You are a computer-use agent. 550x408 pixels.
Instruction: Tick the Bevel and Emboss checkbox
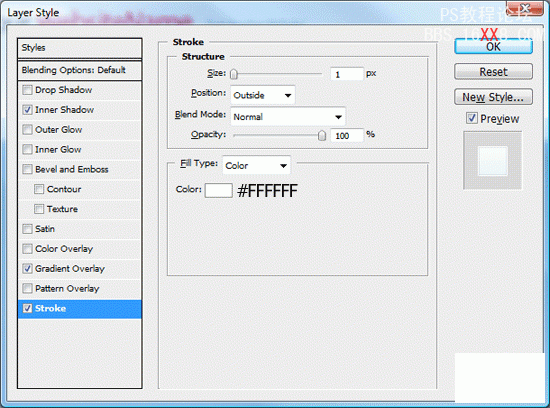tap(27, 169)
